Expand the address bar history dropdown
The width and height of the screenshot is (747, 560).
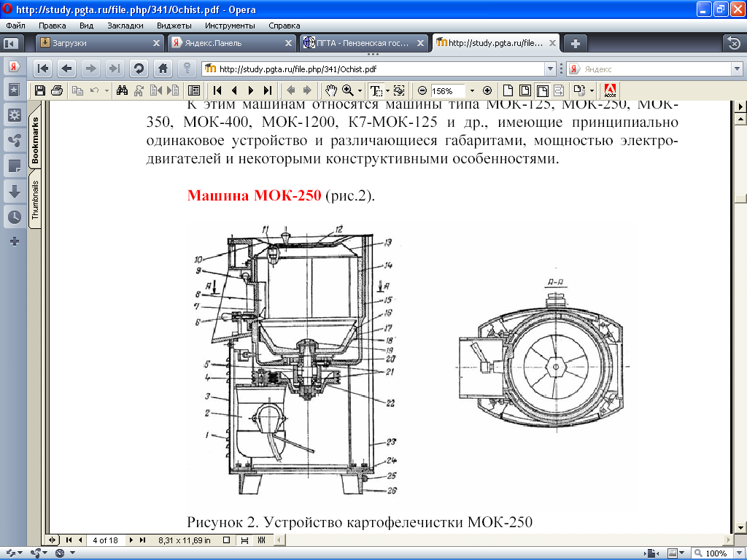click(551, 69)
